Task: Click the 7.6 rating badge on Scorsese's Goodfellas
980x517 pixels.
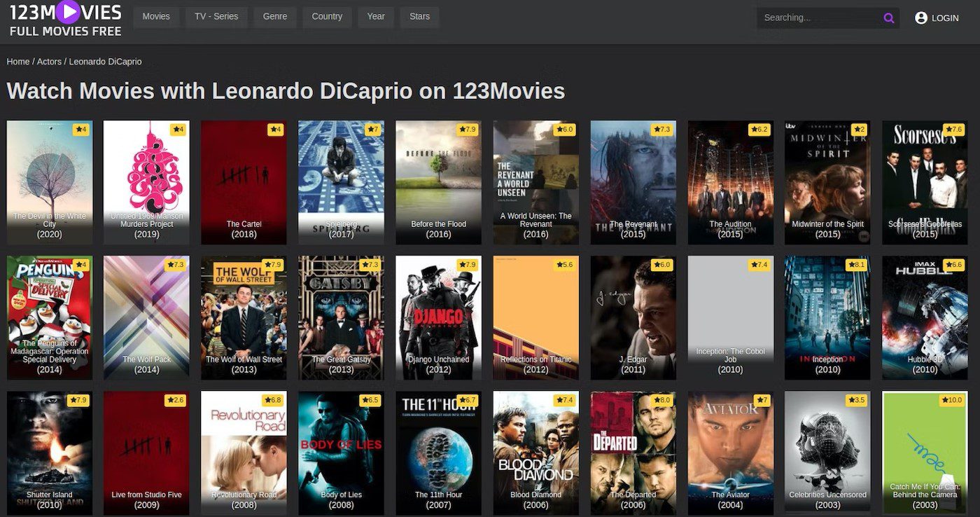Action: click(x=953, y=130)
